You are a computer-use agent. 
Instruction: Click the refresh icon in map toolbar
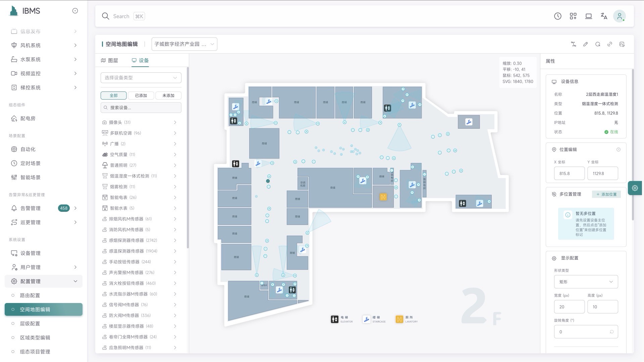pos(597,44)
